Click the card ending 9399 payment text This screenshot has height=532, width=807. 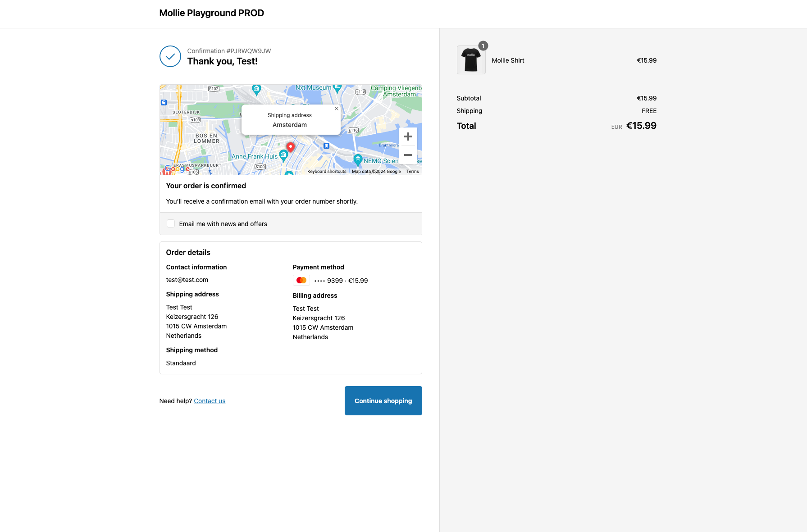341,281
